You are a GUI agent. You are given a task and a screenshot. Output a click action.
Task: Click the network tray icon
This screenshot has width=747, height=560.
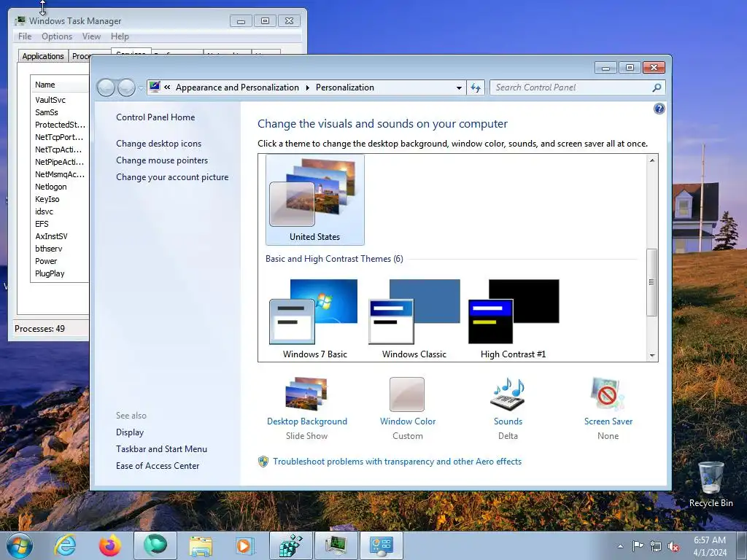(656, 546)
